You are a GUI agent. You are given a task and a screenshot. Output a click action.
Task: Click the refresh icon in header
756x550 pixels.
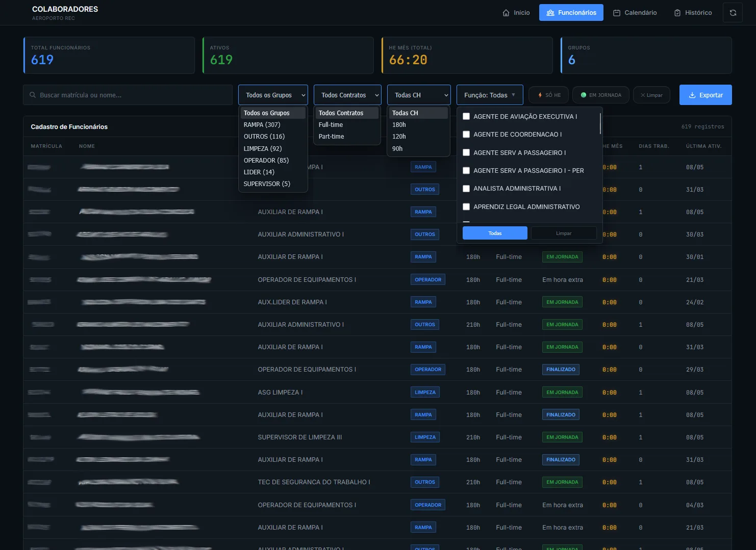[x=733, y=13]
